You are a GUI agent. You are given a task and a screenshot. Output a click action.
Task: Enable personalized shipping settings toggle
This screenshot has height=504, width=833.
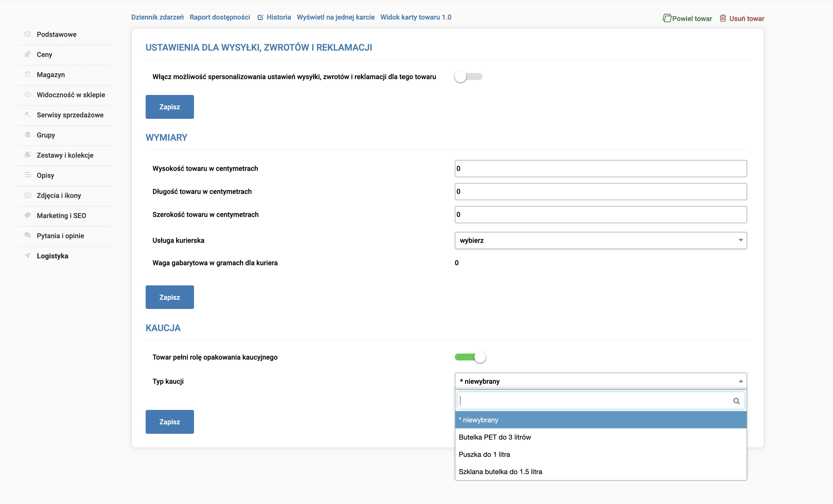tap(468, 77)
